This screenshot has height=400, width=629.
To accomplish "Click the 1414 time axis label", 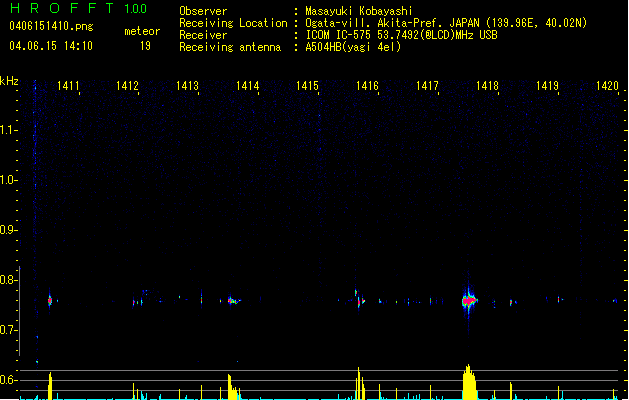I will tap(248, 85).
